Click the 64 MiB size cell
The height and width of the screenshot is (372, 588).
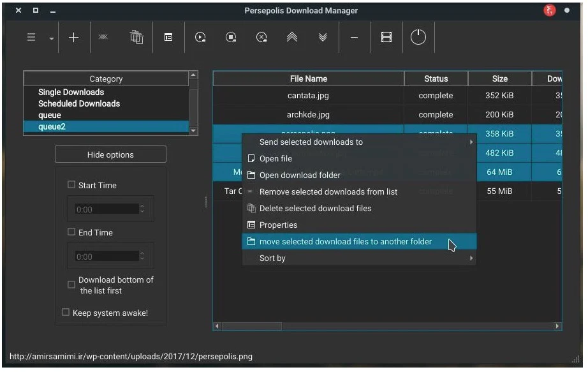(499, 172)
